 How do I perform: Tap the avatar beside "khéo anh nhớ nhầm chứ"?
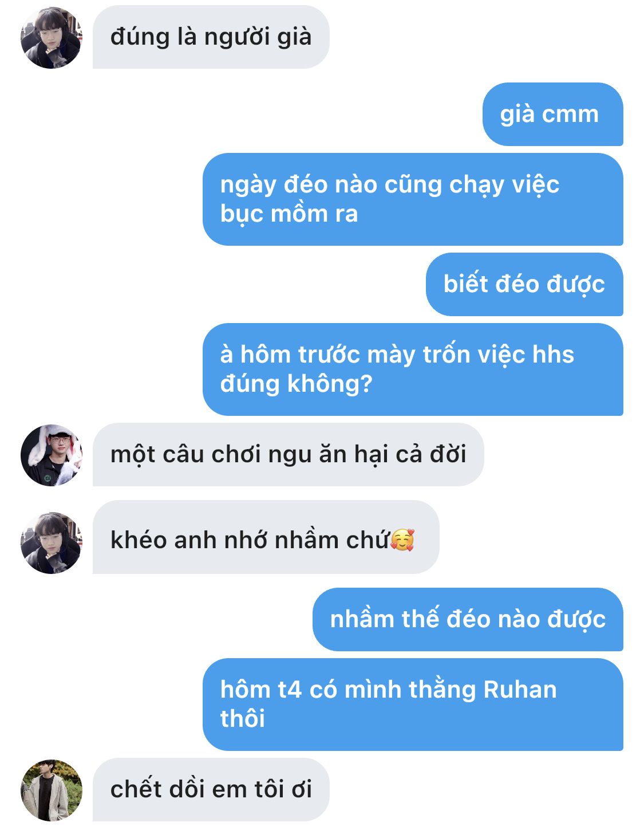click(x=52, y=543)
